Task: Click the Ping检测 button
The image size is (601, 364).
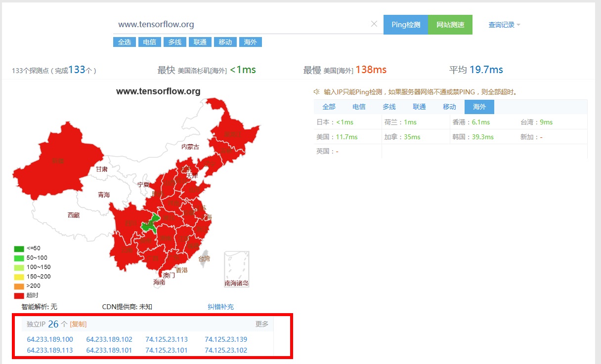Action: pyautogui.click(x=405, y=25)
